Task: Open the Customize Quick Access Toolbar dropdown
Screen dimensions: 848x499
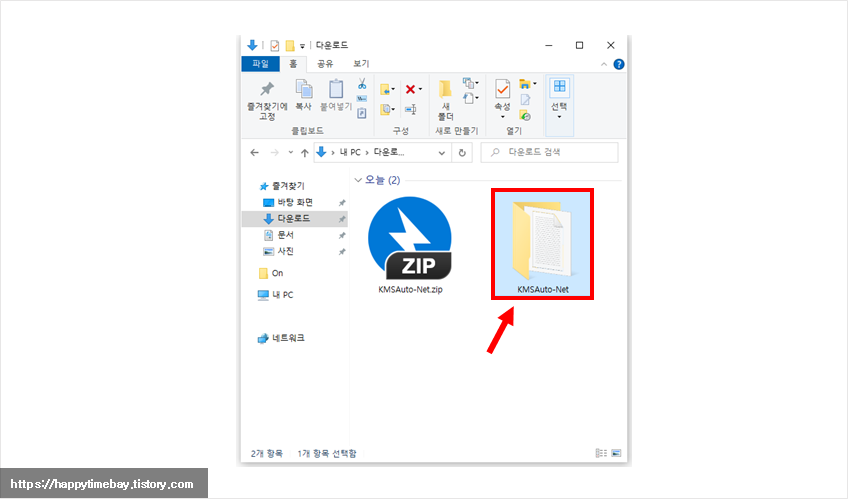Action: point(302,46)
